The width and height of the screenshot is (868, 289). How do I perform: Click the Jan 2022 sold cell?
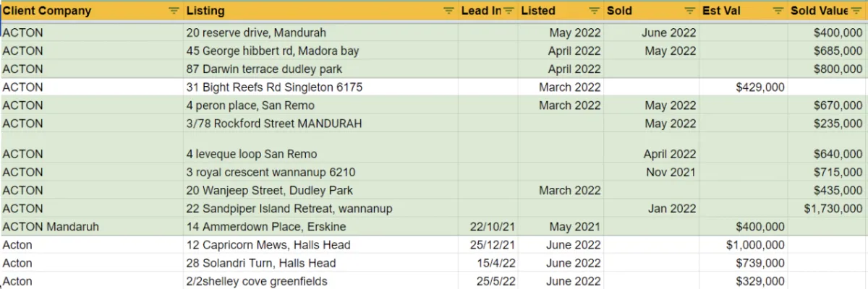(x=671, y=209)
